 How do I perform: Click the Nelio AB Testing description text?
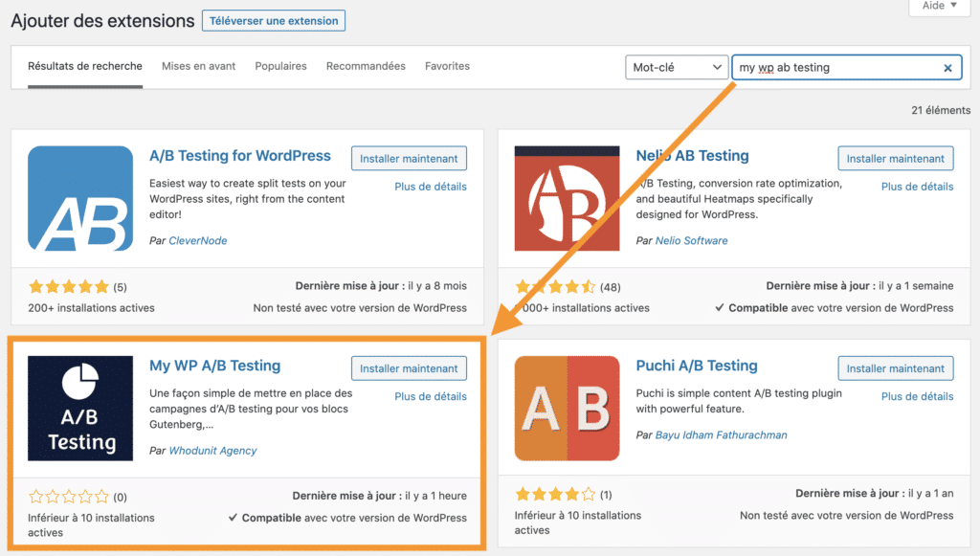[x=739, y=199]
